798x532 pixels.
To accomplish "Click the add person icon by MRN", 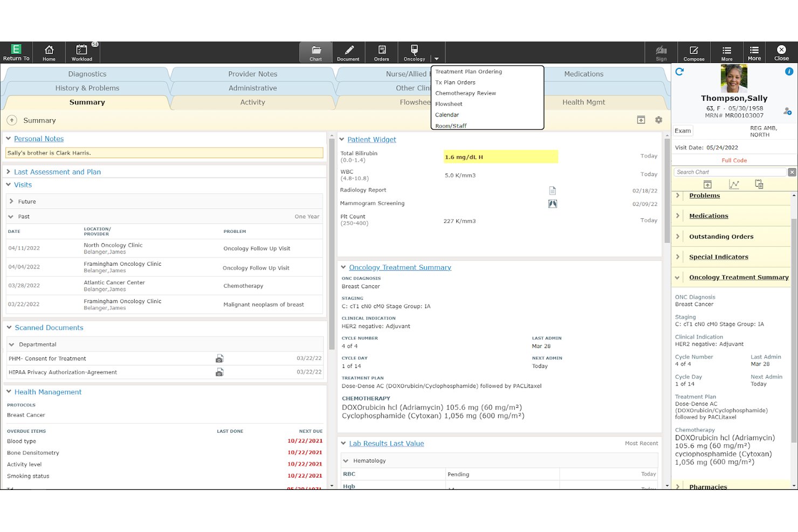I will pos(787,111).
